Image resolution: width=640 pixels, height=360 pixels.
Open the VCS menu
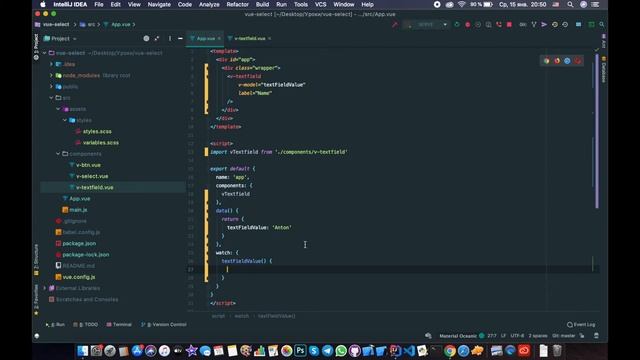320,4
